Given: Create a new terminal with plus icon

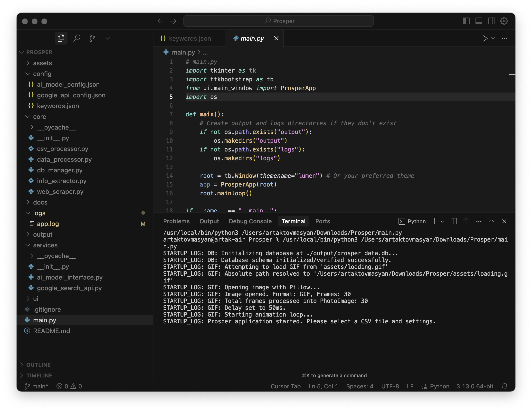Looking at the screenshot, I should pos(434,221).
